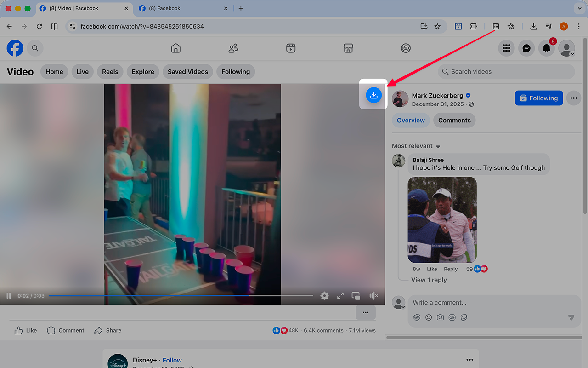The width and height of the screenshot is (588, 368).
Task: Send the comment arrow button
Action: 571,317
